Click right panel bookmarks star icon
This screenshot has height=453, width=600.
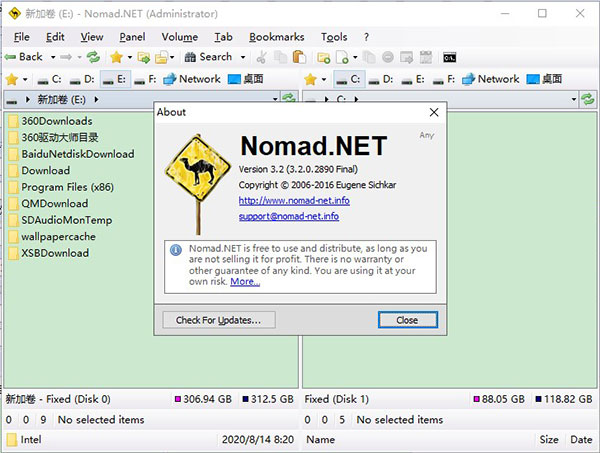310,80
